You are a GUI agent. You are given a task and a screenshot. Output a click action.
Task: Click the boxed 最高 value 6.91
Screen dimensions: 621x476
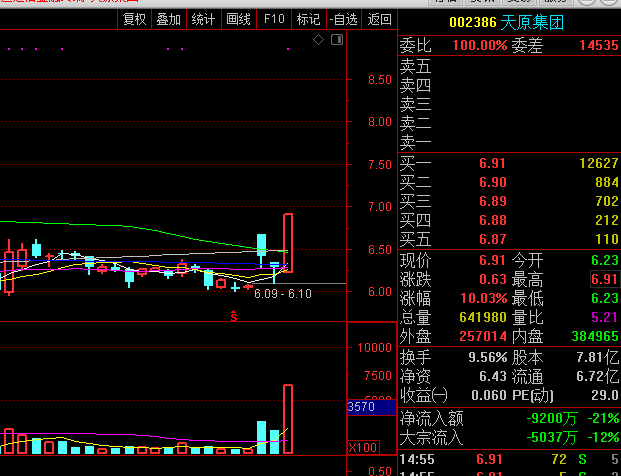point(604,279)
